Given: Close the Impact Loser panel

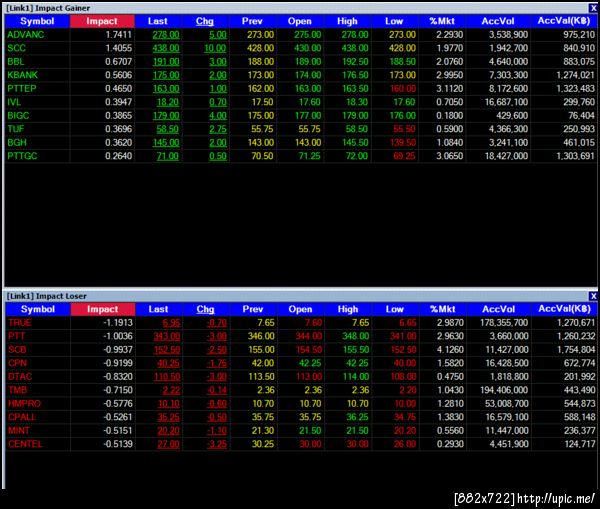Looking at the screenshot, I should point(593,296).
